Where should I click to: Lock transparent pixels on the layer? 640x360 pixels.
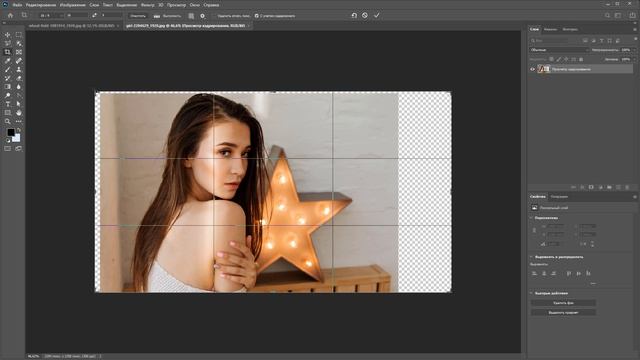[551, 59]
